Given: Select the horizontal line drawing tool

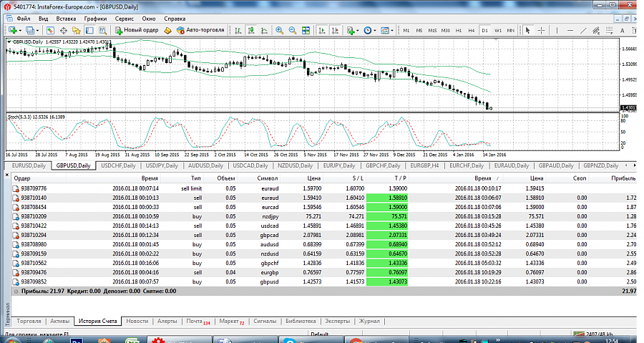Looking at the screenshot, I should pos(570,30).
